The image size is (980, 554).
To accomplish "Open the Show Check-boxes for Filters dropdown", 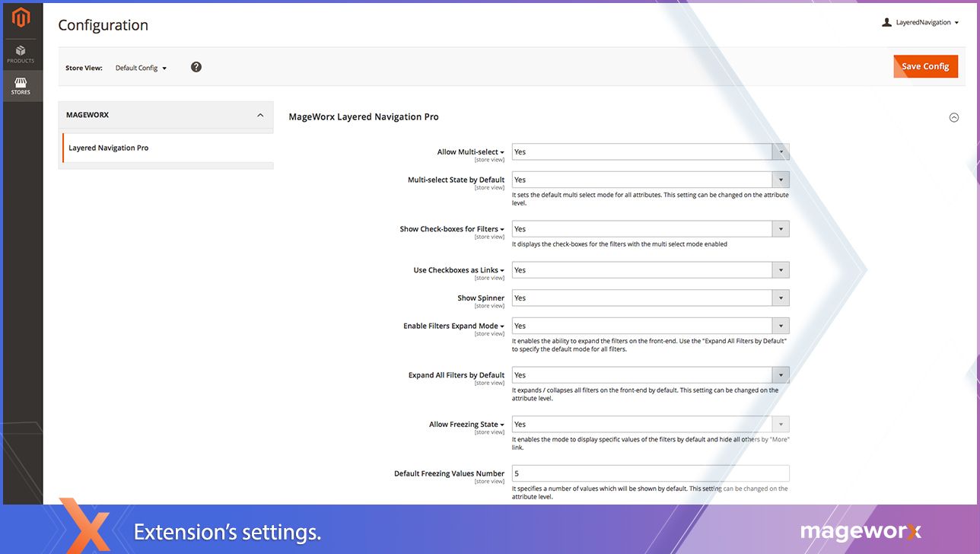I will pos(650,229).
